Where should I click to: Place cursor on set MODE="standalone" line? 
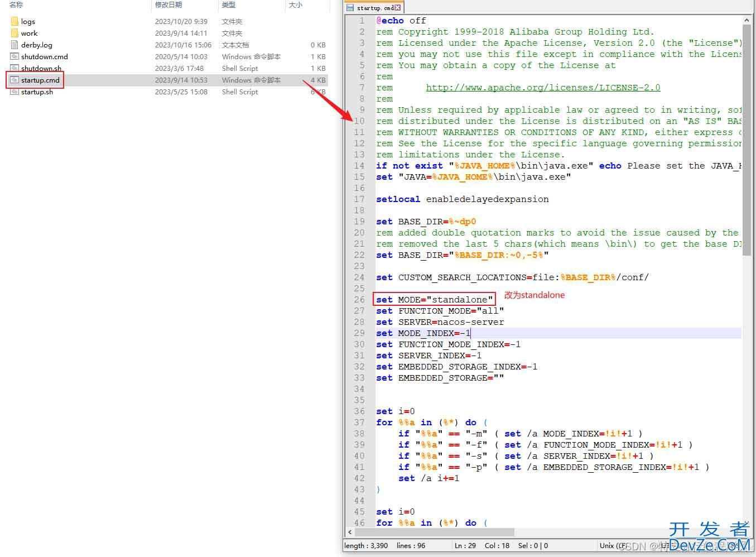tap(435, 300)
